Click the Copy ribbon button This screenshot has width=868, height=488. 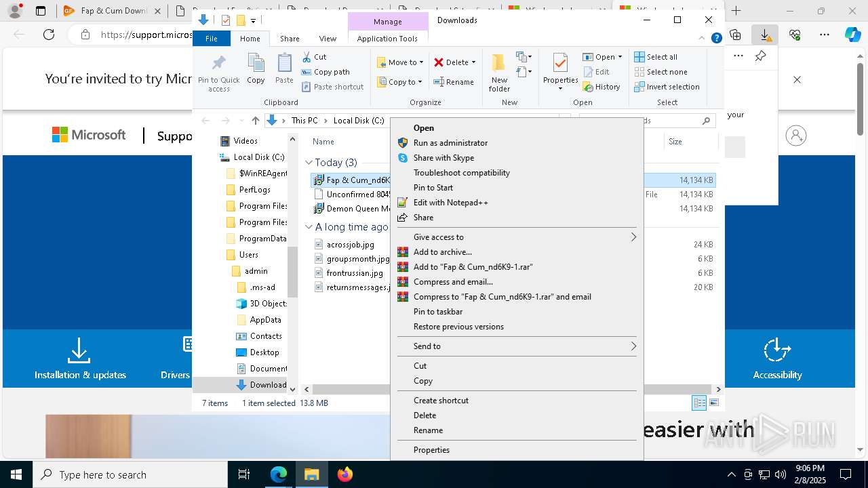click(x=256, y=69)
